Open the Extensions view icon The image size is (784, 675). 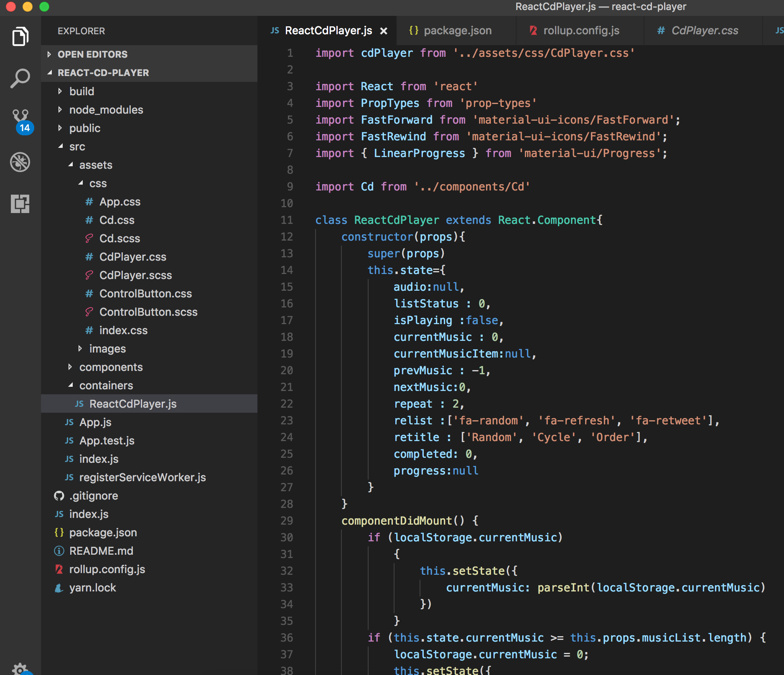pos(20,204)
